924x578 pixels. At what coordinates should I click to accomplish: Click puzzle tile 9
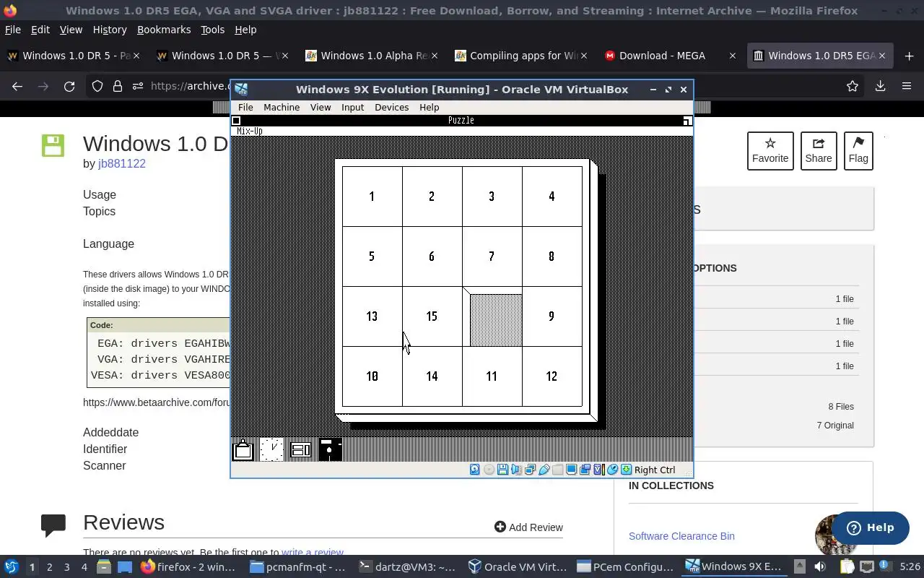(552, 316)
